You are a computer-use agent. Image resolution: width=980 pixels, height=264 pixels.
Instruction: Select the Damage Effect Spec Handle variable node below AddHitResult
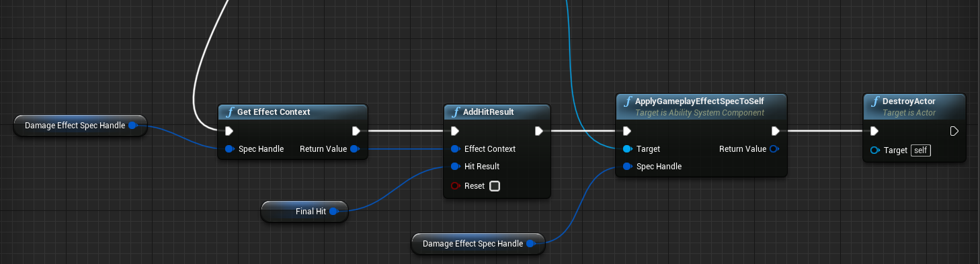[x=478, y=243]
